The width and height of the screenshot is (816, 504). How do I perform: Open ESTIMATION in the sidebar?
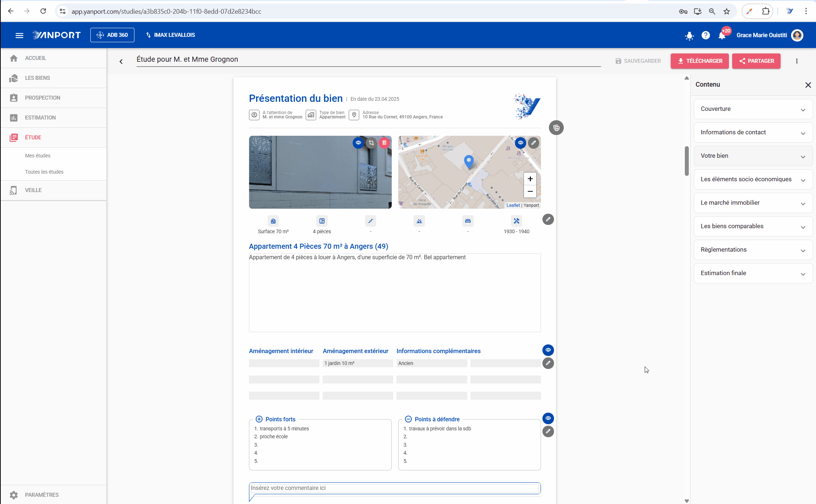53,118
